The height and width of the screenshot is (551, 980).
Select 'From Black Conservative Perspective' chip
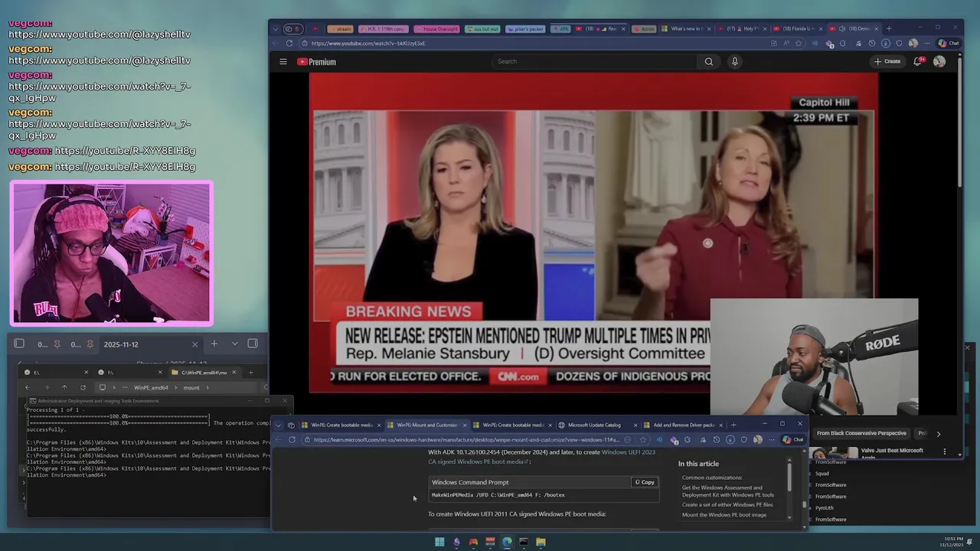pyautogui.click(x=861, y=433)
